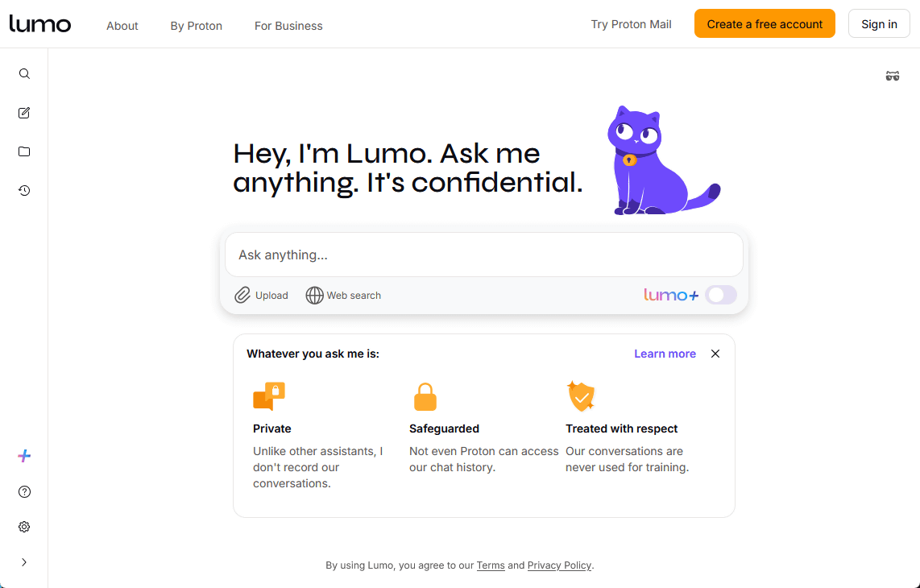The image size is (920, 588).
Task: Click the search icon in sidebar
Action: click(24, 74)
